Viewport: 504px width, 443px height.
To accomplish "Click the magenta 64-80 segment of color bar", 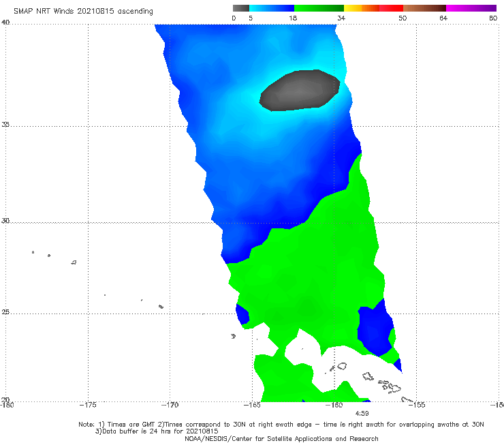I will [x=471, y=8].
